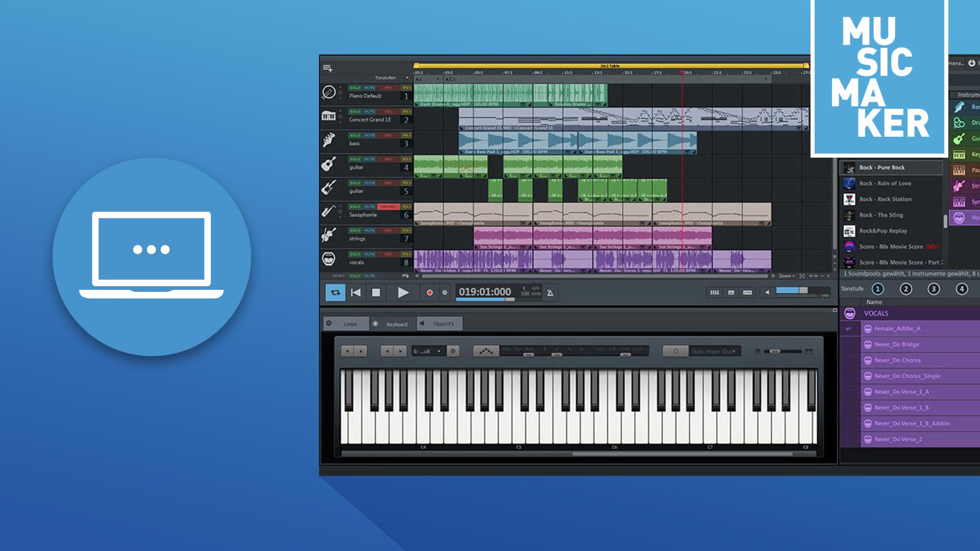The height and width of the screenshot is (551, 980).
Task: Shift keyboard octave up with arrow button
Action: pyautogui.click(x=360, y=351)
